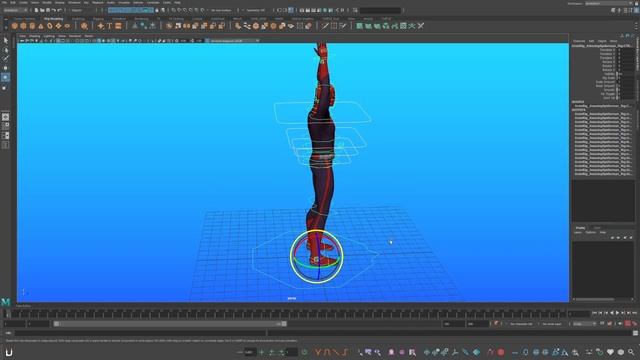This screenshot has height=360, width=640.
Task: Click the current frame number field
Action: click(x=579, y=313)
